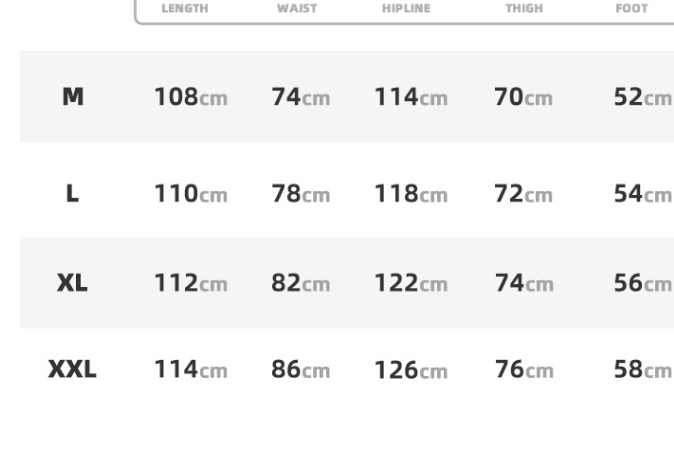The image size is (674, 470).
Task: Click the 86cm waist for size XXL
Action: (300, 370)
